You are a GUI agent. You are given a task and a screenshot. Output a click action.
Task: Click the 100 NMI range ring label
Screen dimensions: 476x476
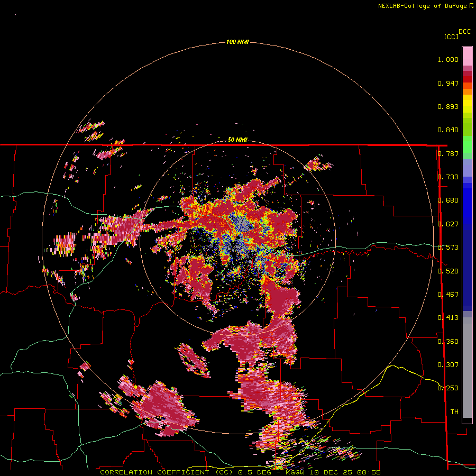coord(237,42)
